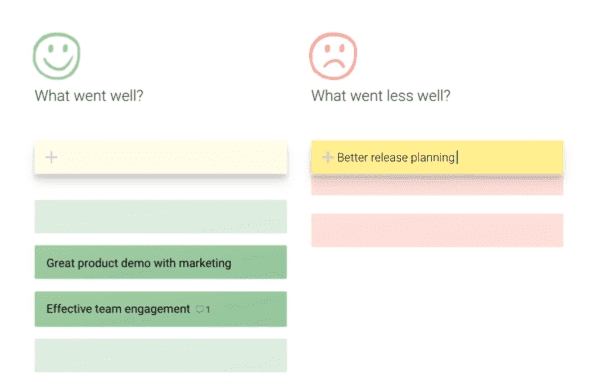
Task: Select the pink card partly hidden behind the yellow note
Action: [437, 185]
